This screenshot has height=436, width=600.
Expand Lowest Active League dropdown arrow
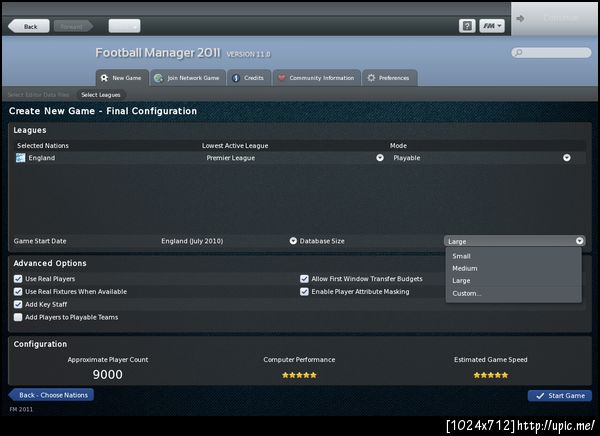pos(380,158)
